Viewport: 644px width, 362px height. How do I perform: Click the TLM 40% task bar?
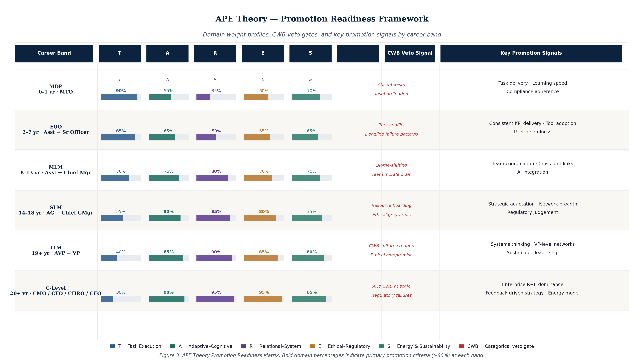tap(109, 258)
